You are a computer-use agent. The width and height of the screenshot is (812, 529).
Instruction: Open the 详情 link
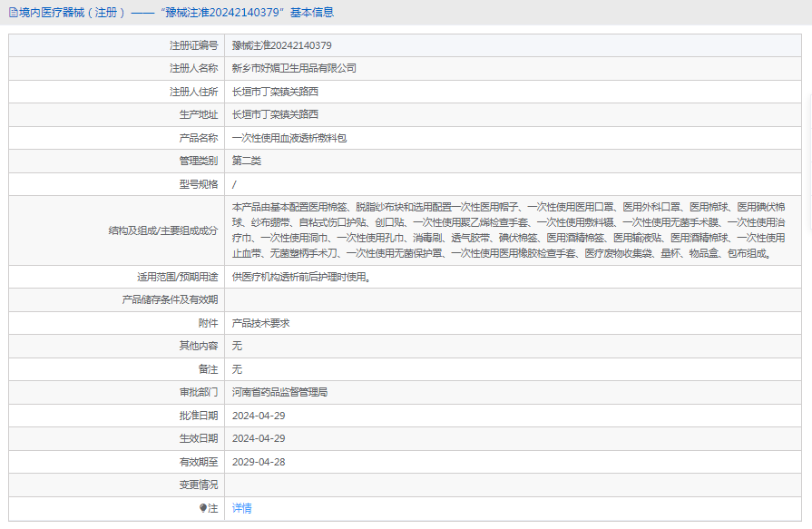(x=242, y=508)
